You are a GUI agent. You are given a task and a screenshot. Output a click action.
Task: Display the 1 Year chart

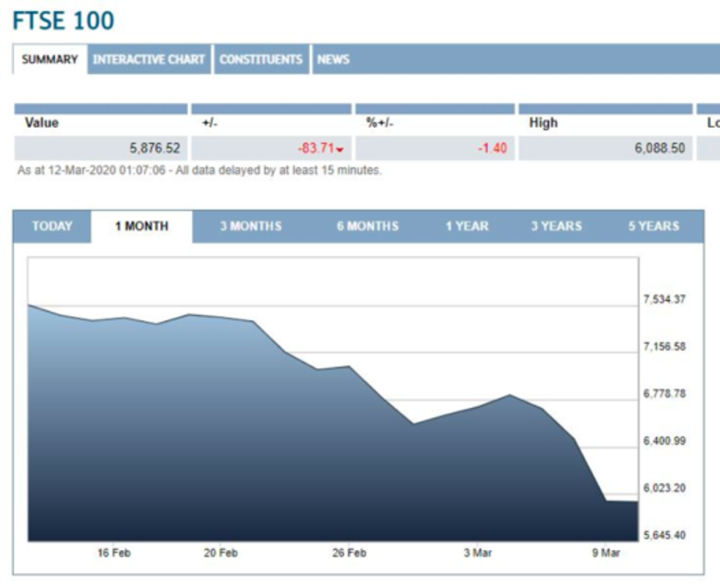point(467,226)
